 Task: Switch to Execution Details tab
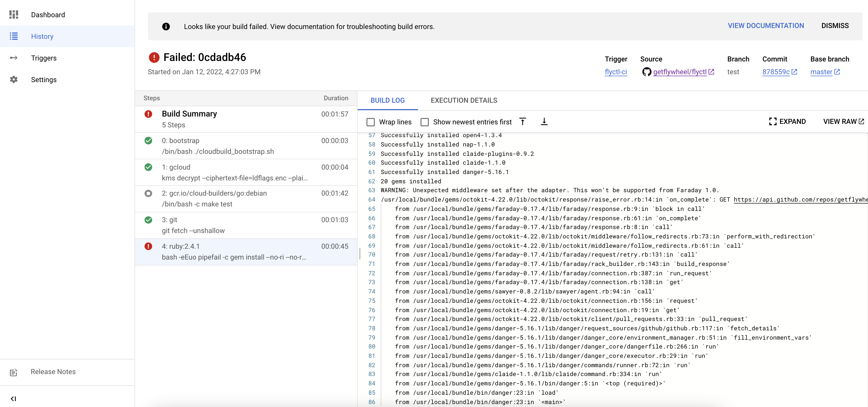point(464,101)
